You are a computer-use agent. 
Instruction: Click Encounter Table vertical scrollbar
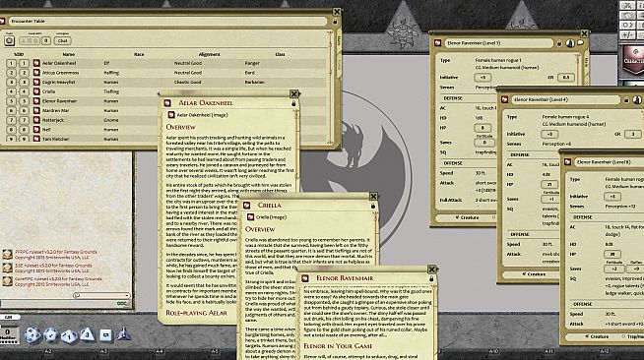(x=330, y=87)
